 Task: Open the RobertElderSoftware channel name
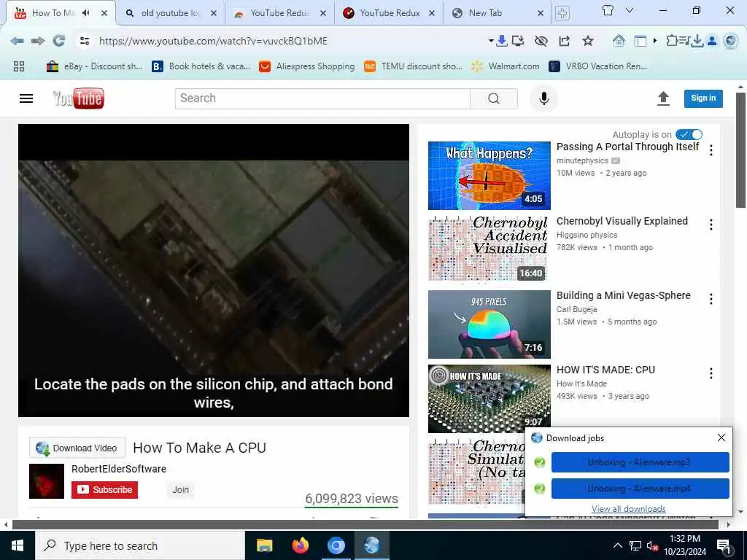(x=119, y=469)
